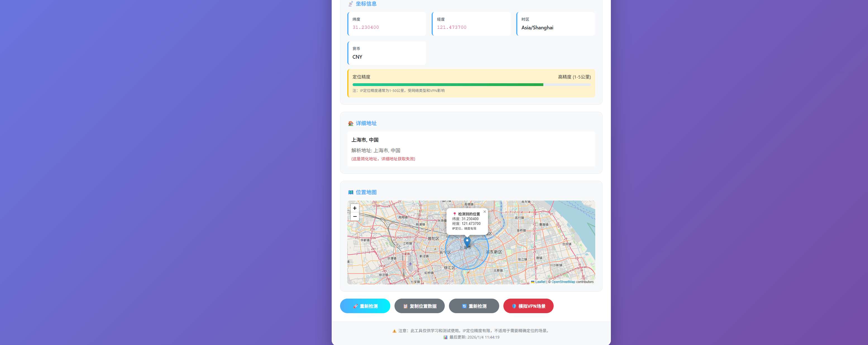Click the 位置地图 section heading
This screenshot has height=345, width=868.
click(x=366, y=192)
